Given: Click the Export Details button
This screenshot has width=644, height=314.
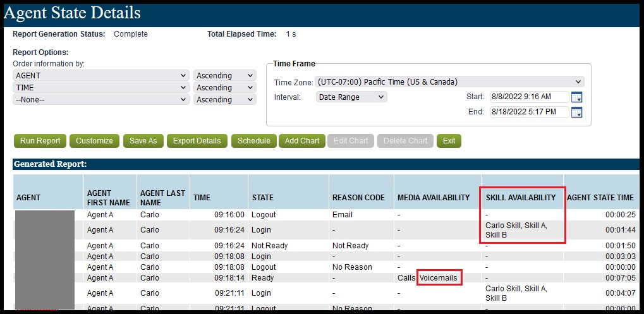Looking at the screenshot, I should (x=197, y=141).
